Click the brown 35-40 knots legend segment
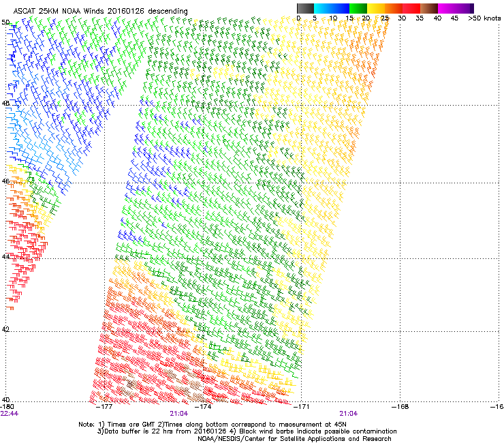The image size is (504, 443). coord(429,8)
